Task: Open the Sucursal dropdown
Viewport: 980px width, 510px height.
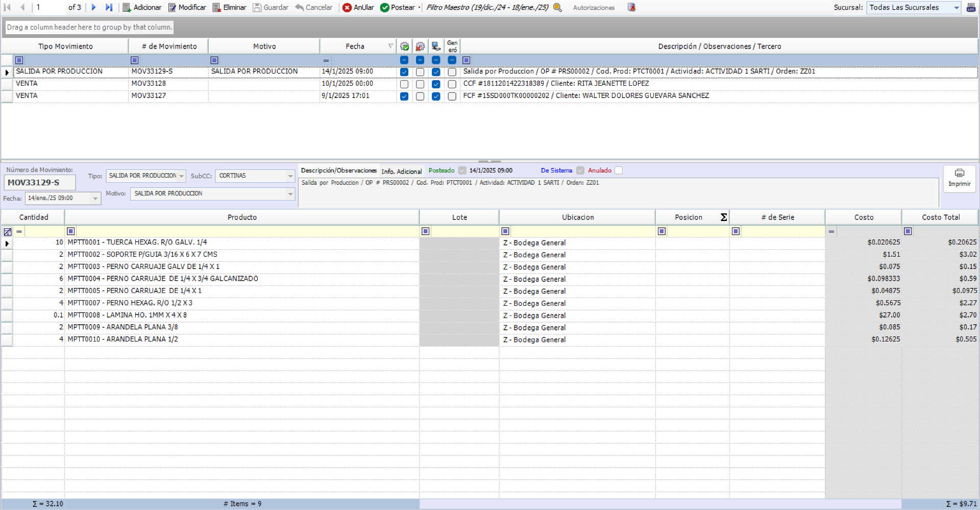Action: coord(956,8)
